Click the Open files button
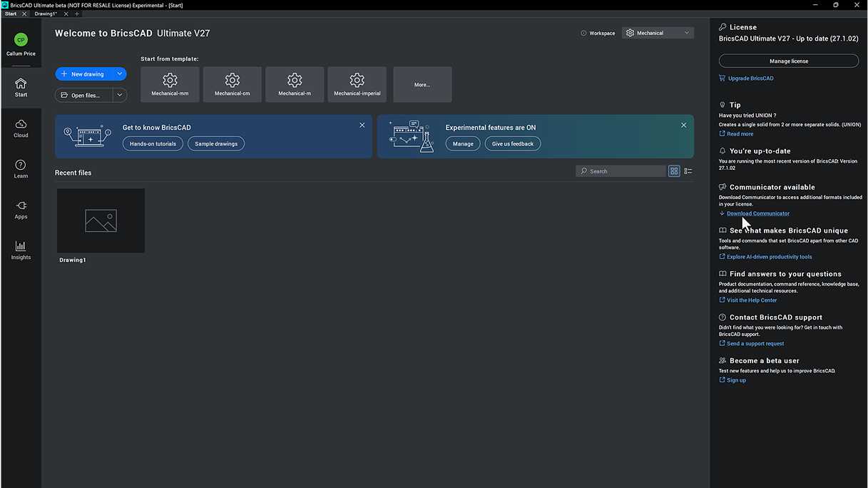868x488 pixels. 84,95
